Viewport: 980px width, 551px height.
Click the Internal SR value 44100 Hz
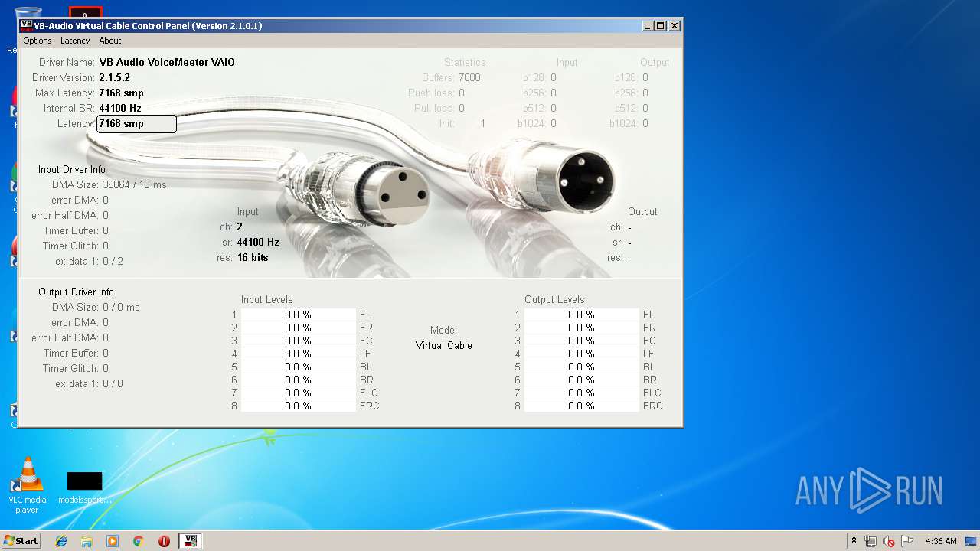[119, 108]
